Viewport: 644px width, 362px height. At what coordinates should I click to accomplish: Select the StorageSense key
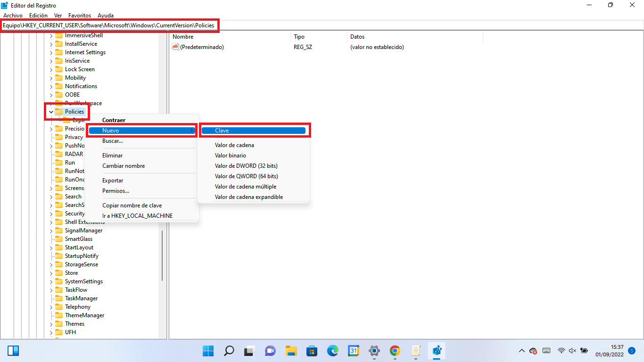click(x=82, y=264)
